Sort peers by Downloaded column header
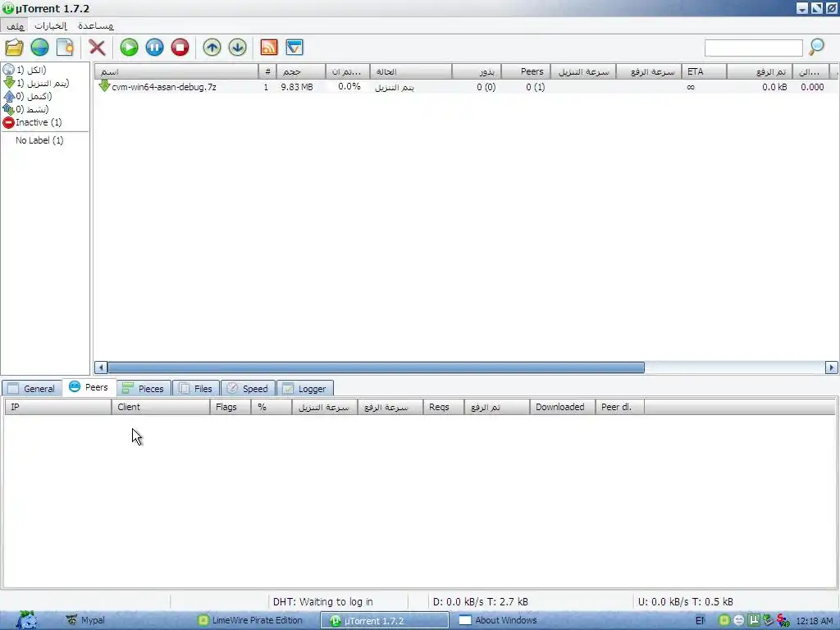840x630 pixels. (562, 407)
